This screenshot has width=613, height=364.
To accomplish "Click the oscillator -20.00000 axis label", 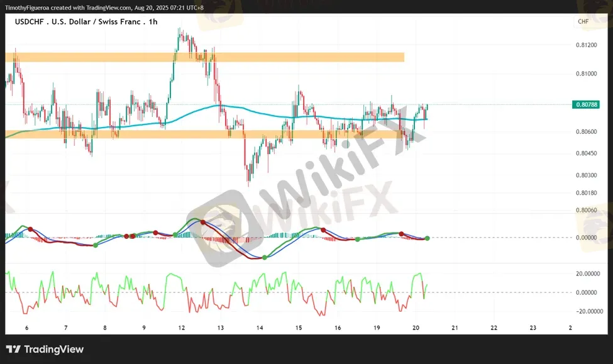I will pyautogui.click(x=585, y=311).
